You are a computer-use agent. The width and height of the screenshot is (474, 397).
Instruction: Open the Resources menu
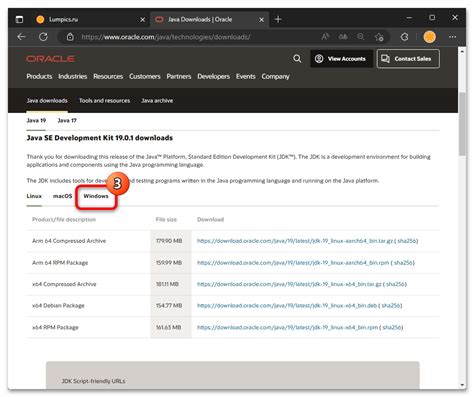(108, 77)
